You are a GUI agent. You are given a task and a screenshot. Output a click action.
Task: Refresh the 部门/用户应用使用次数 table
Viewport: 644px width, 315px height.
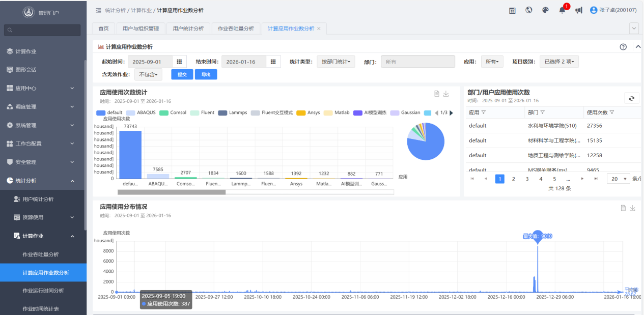click(x=631, y=99)
